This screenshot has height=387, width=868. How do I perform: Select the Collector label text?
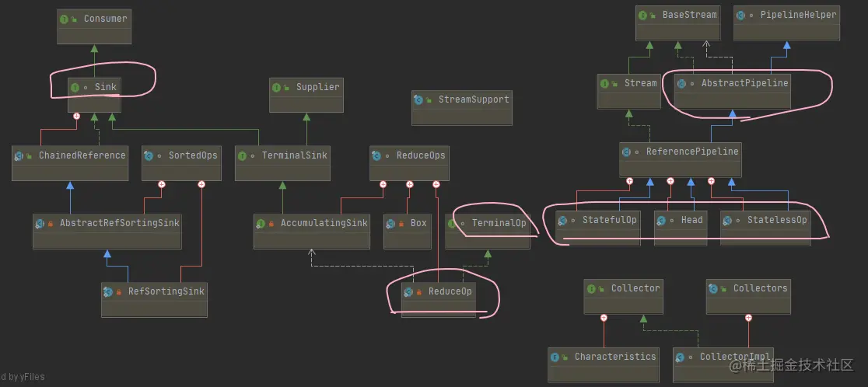click(635, 288)
